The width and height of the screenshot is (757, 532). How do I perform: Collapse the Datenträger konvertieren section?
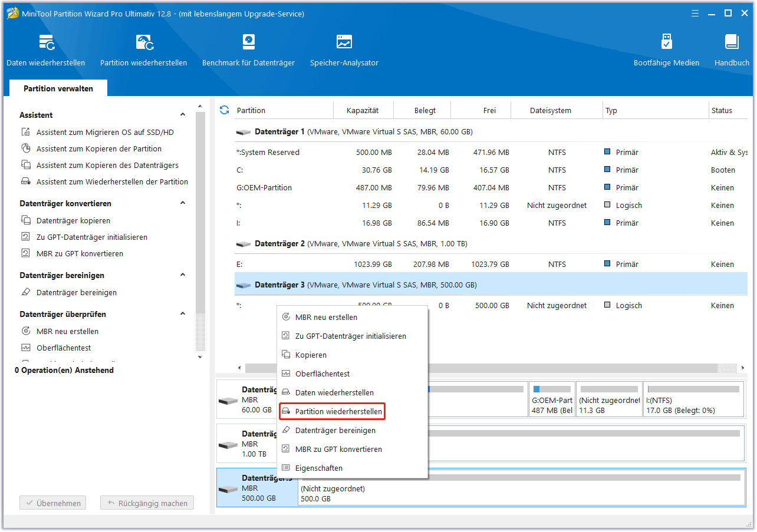(183, 203)
